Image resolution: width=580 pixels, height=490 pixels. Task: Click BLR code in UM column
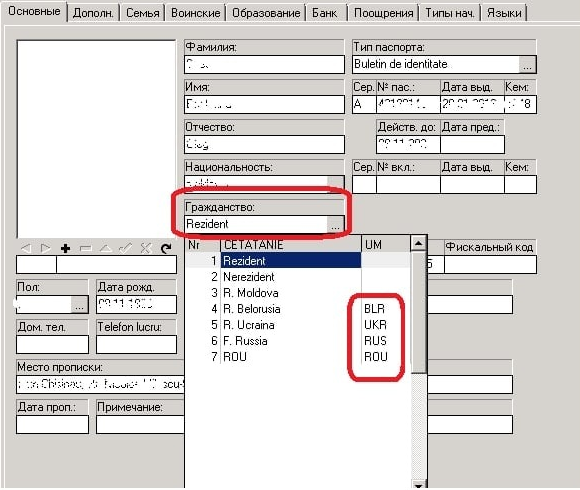tap(375, 309)
